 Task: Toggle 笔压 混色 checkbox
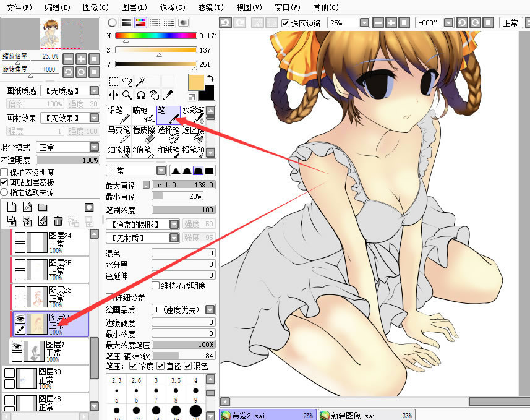187,366
